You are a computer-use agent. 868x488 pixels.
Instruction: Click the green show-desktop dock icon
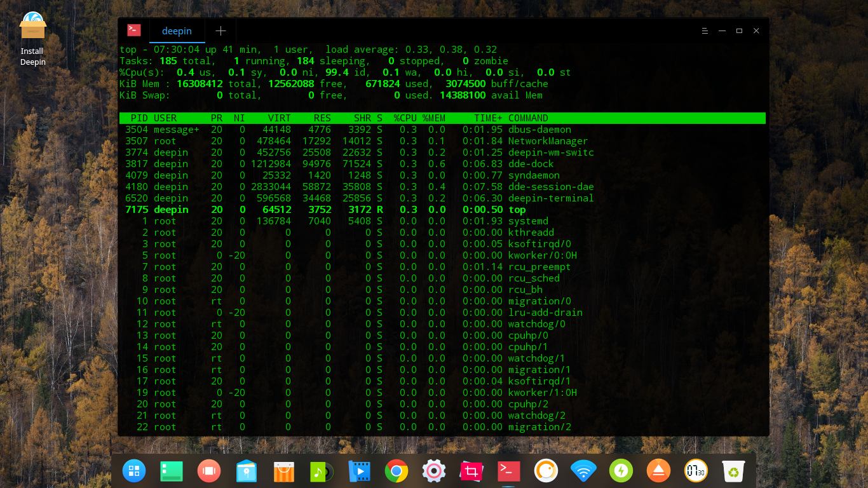(x=172, y=471)
